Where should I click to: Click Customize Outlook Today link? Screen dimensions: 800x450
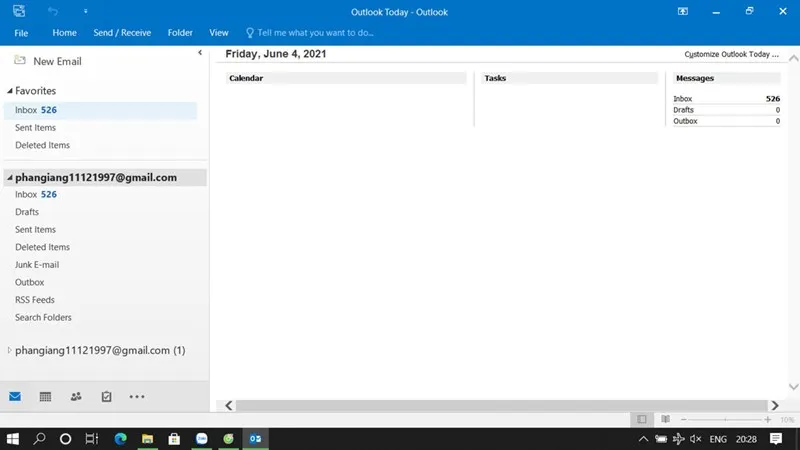point(731,54)
